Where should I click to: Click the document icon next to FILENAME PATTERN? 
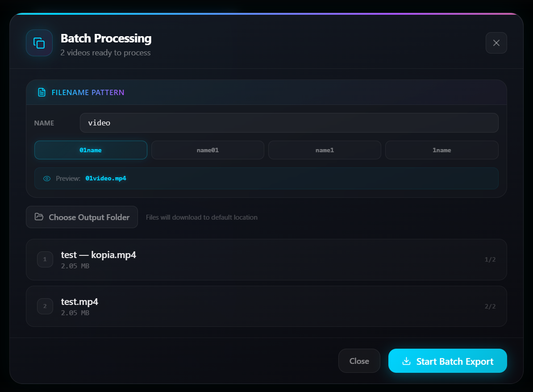pos(42,92)
